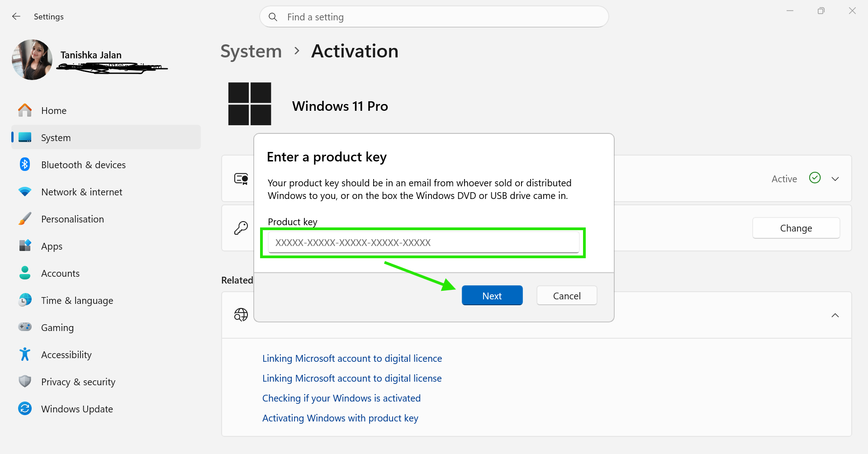Open Linking Microsoft account to digital licence
This screenshot has width=868, height=454.
352,358
